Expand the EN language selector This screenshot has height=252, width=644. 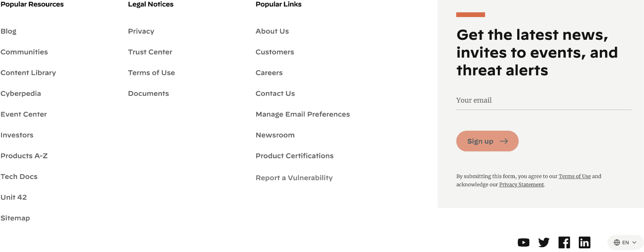(x=624, y=242)
